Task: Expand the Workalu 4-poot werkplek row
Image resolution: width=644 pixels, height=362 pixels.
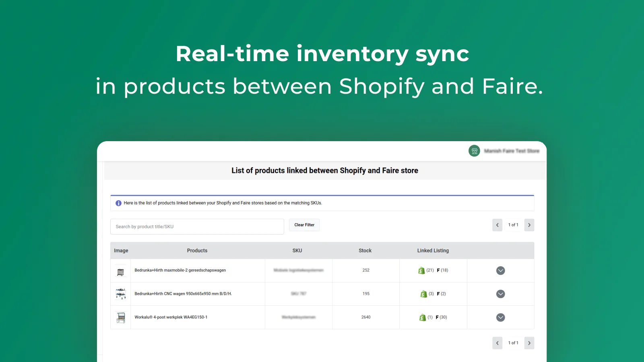Action: point(501,317)
